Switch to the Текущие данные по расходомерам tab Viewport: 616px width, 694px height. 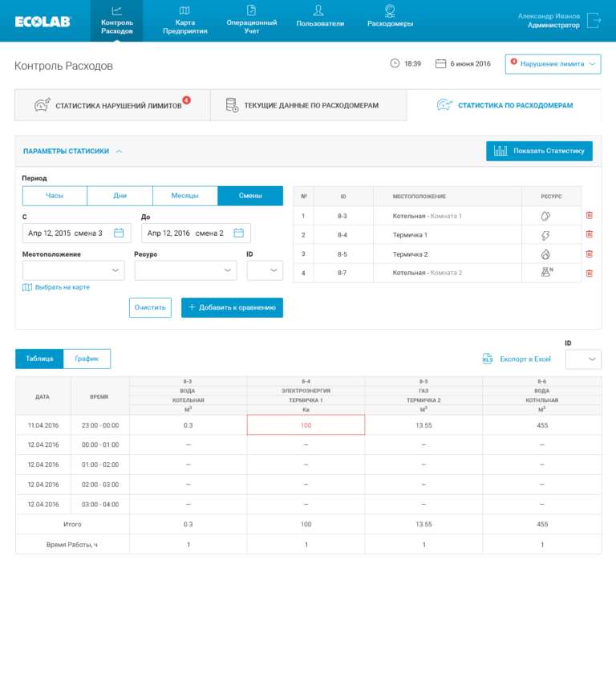tap(309, 105)
